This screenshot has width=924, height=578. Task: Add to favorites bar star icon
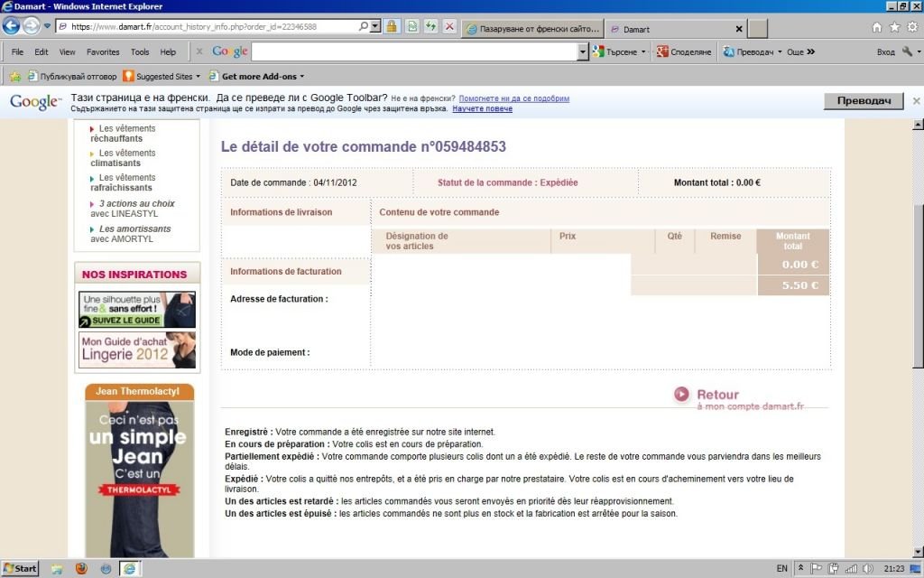15,76
